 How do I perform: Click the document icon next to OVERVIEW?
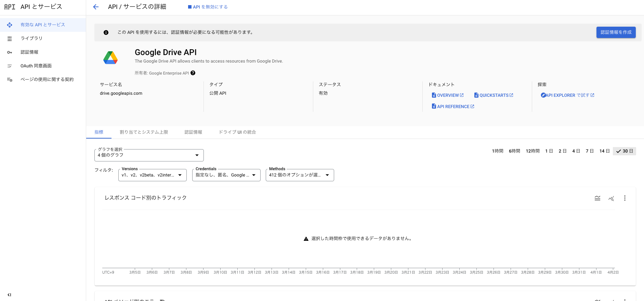click(434, 95)
